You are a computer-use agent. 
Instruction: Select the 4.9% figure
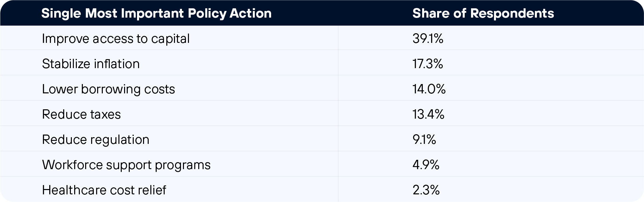point(426,165)
